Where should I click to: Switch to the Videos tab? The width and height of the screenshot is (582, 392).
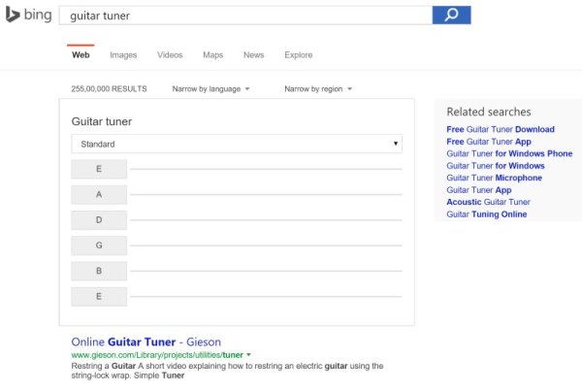pyautogui.click(x=170, y=55)
